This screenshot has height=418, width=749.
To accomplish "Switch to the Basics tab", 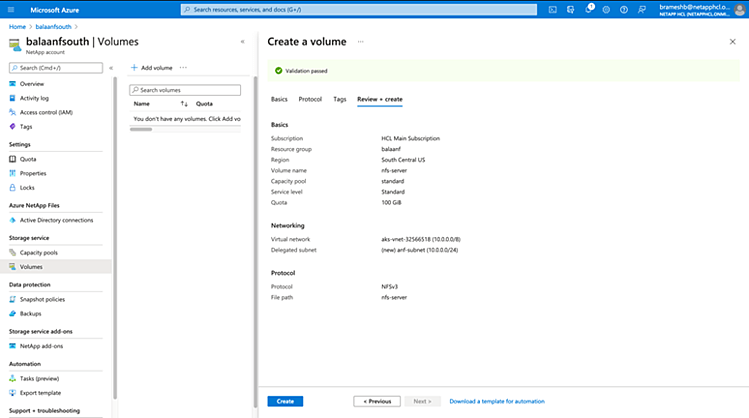I will (x=279, y=99).
